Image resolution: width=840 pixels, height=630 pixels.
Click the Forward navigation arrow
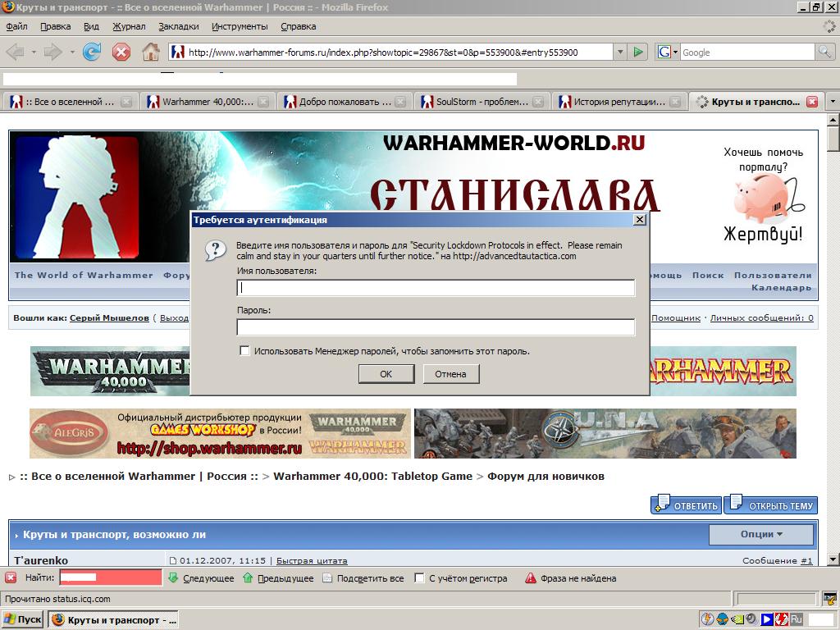click(52, 52)
